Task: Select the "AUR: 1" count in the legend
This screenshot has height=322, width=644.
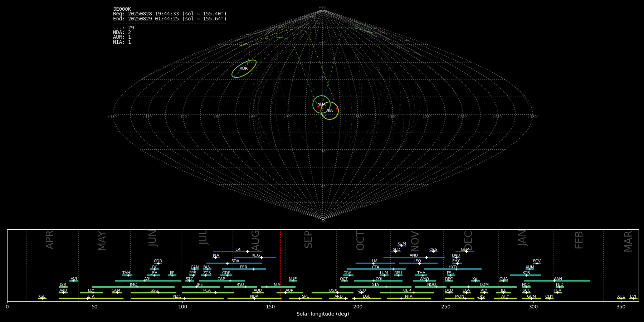Action: coord(122,37)
